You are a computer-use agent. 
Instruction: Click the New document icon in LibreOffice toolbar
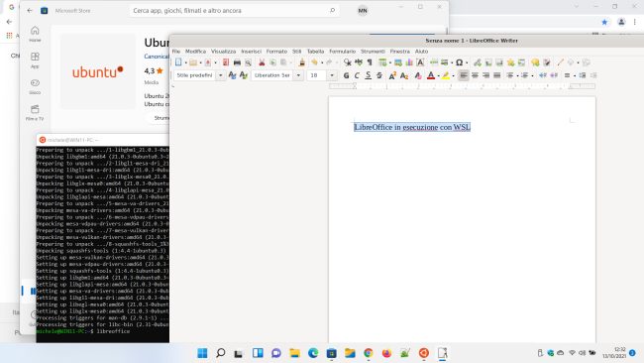178,62
